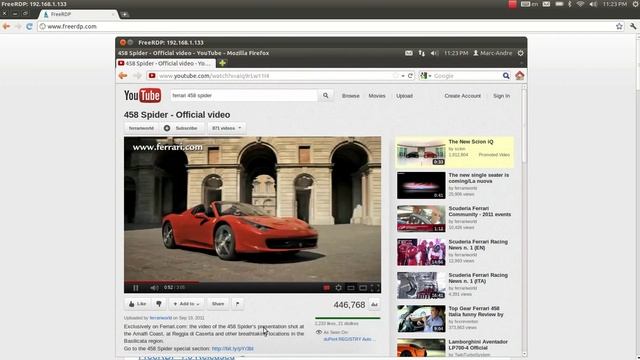Image resolution: width=640 pixels, height=360 pixels.
Task: Reload the YouTube page in Firefox
Action: tap(410, 76)
